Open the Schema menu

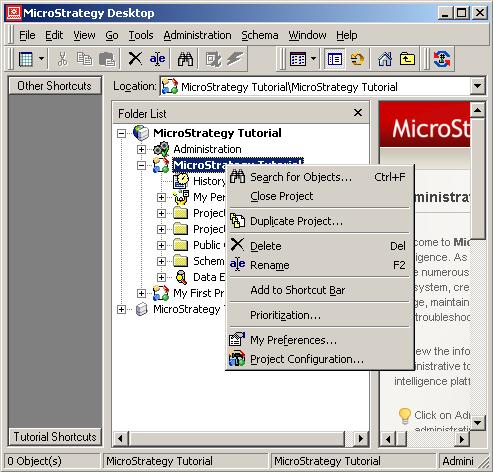[x=260, y=35]
